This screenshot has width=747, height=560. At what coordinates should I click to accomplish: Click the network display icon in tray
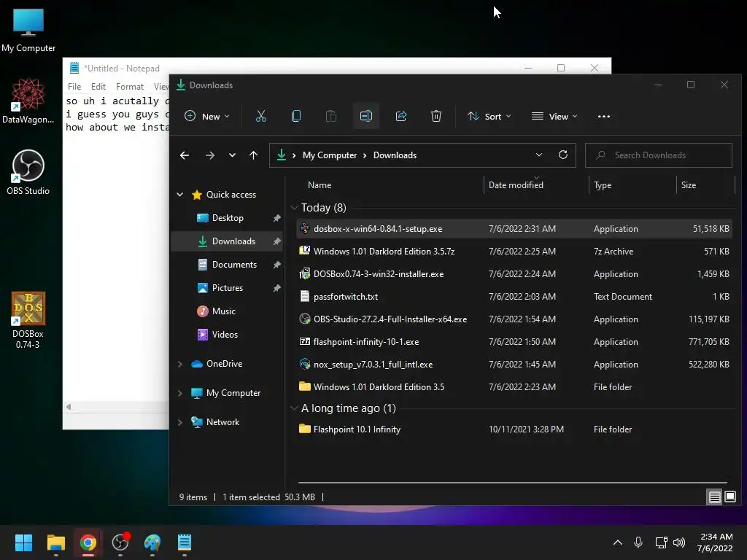661,542
